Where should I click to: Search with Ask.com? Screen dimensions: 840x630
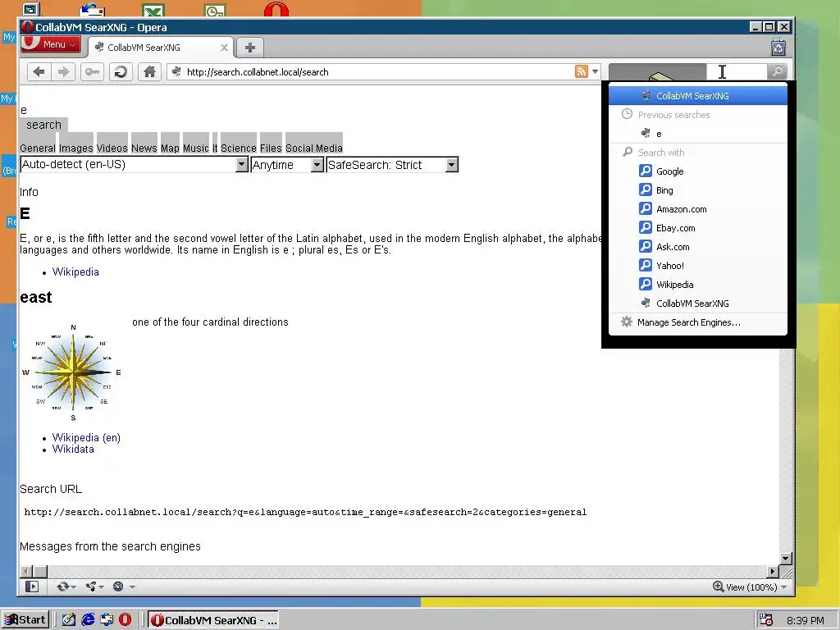click(698, 246)
